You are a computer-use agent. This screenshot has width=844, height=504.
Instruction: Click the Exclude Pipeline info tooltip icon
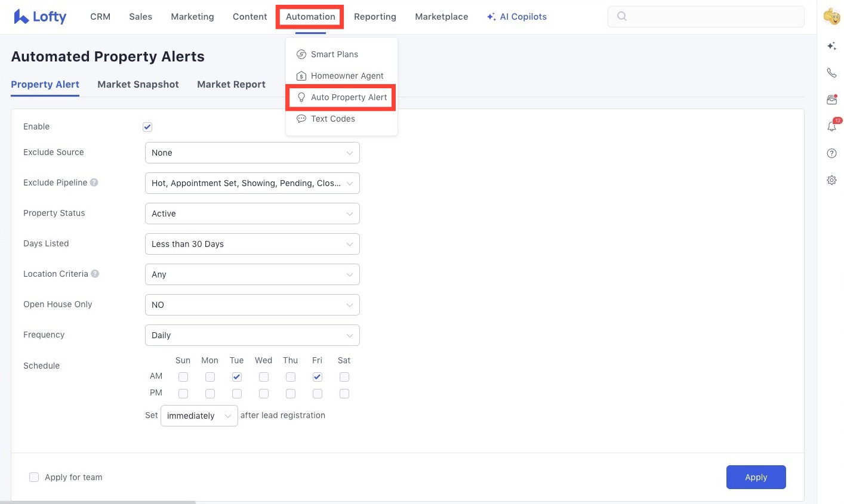94,183
